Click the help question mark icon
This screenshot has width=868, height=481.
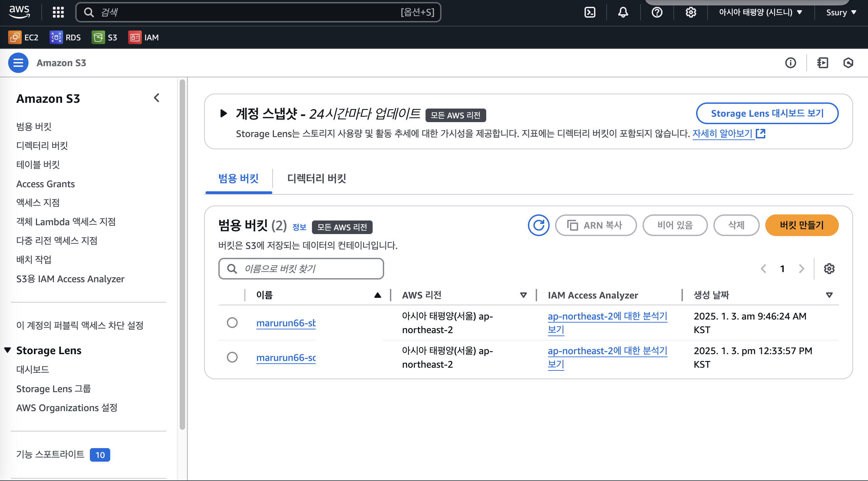[x=657, y=13]
